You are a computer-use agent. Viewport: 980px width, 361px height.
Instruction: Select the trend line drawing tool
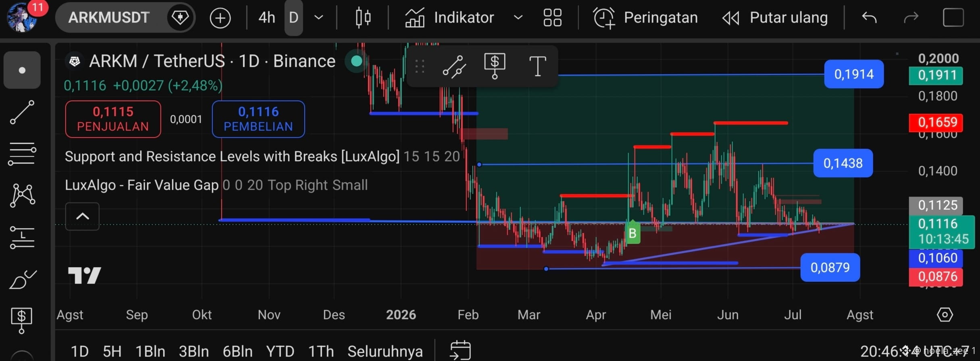point(22,112)
